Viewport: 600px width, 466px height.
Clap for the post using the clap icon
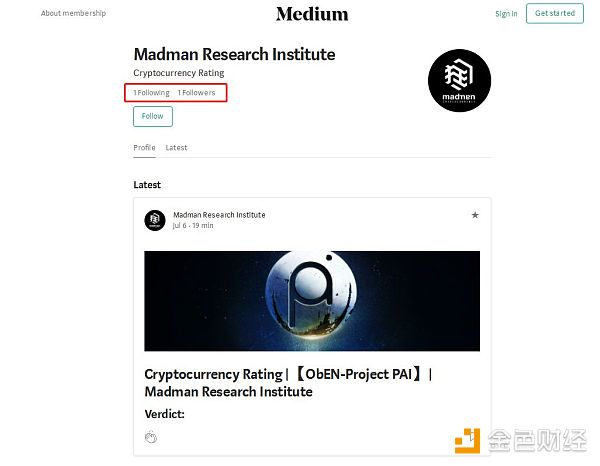151,437
